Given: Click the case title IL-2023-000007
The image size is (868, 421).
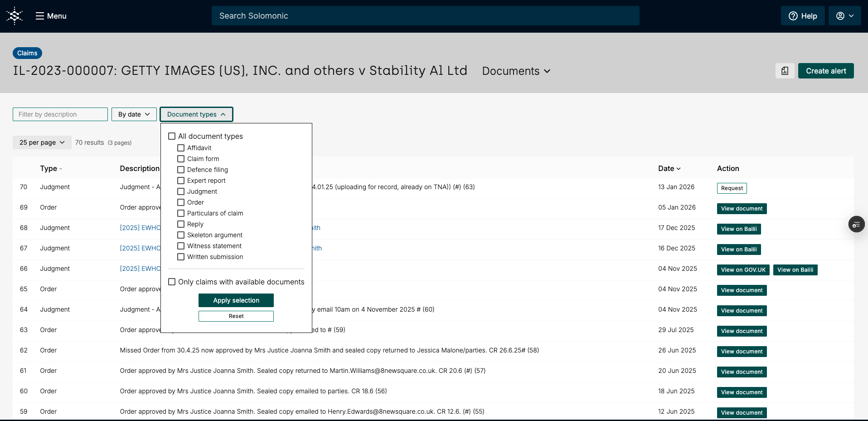Looking at the screenshot, I should coord(240,71).
